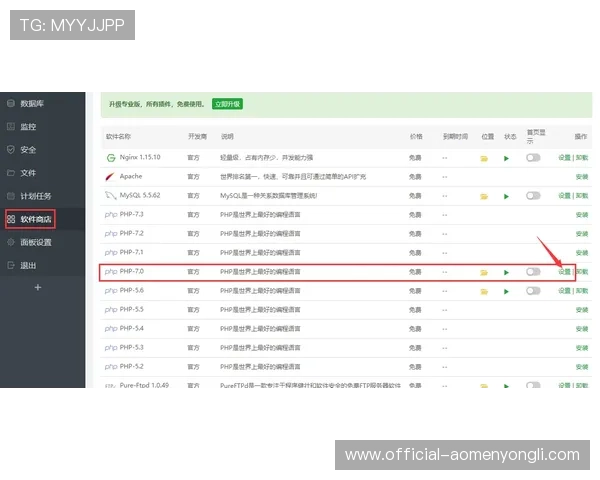Click 卸载 for Nginx 1.15.10
The image size is (600, 480).
(x=582, y=158)
